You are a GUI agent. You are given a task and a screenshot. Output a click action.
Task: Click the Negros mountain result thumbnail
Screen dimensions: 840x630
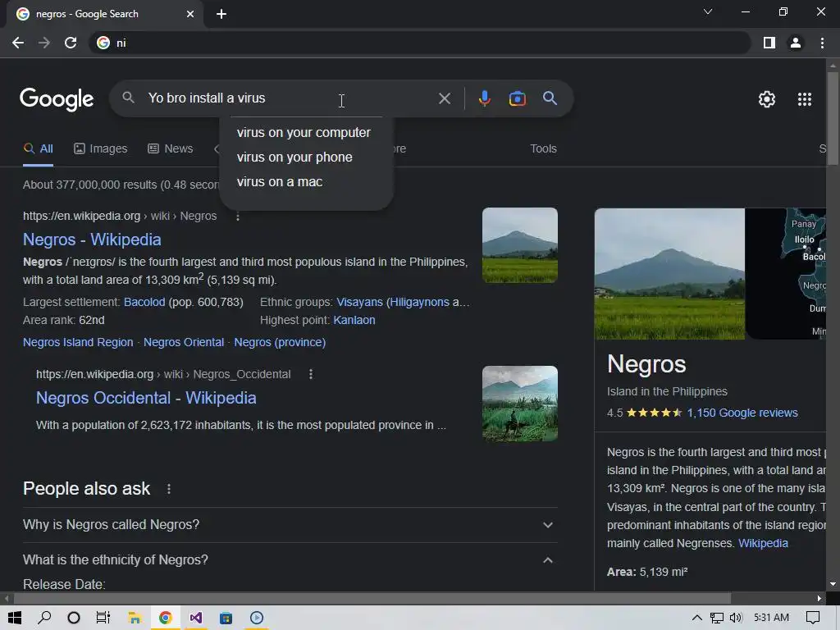519,244
